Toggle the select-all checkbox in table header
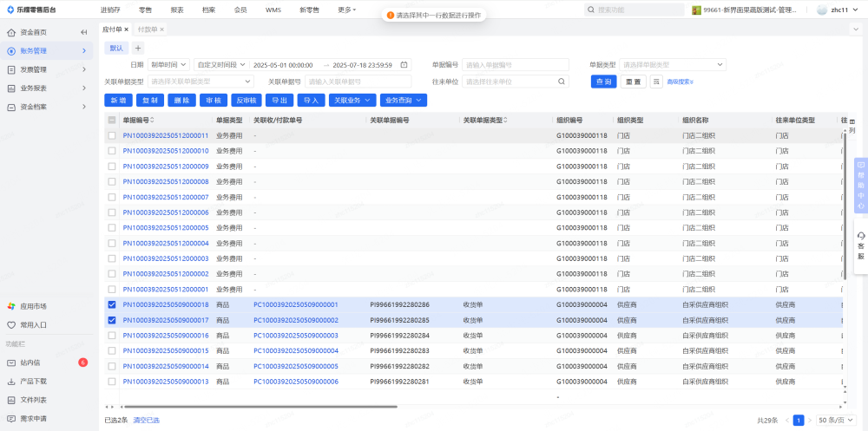 click(111, 120)
